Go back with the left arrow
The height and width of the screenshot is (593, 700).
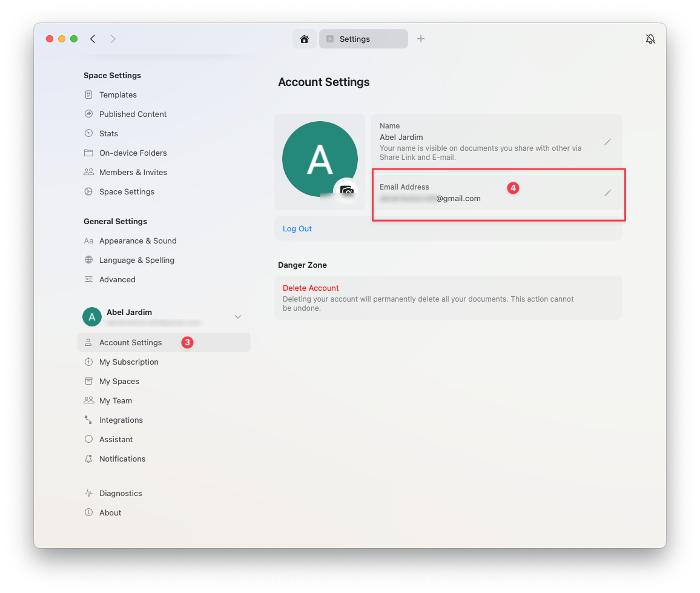[x=93, y=39]
